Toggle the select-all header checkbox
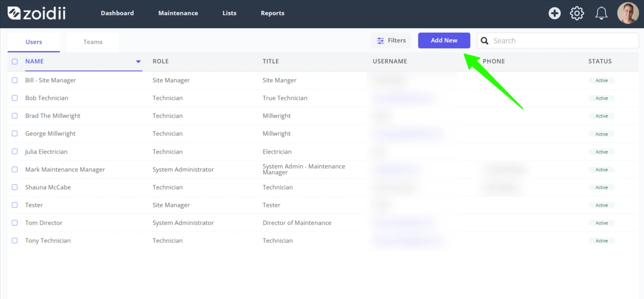The width and height of the screenshot is (644, 299). click(x=15, y=62)
